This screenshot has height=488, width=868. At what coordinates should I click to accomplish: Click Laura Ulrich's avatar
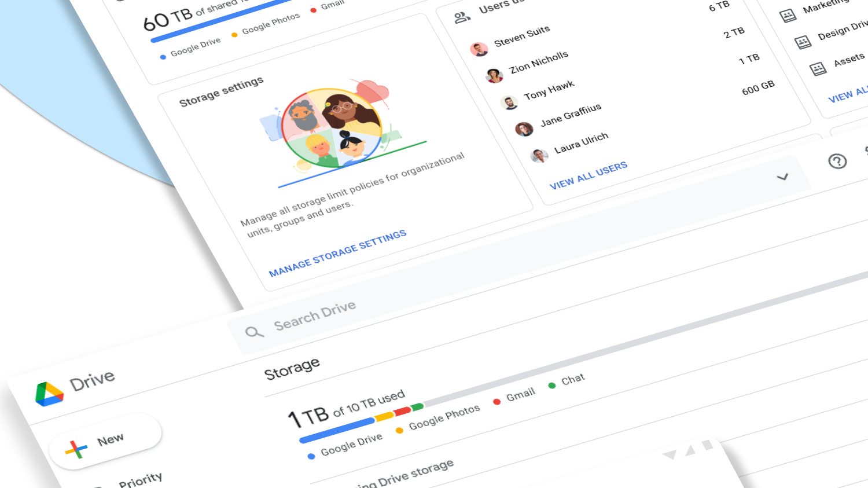point(539,156)
